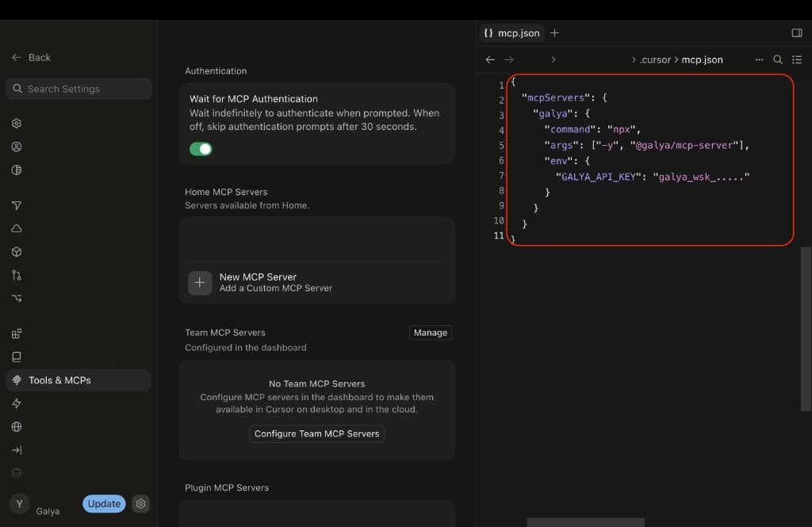This screenshot has height=527, width=812.
Task: Open the globe icon in settings sidebar
Action: [17, 426]
